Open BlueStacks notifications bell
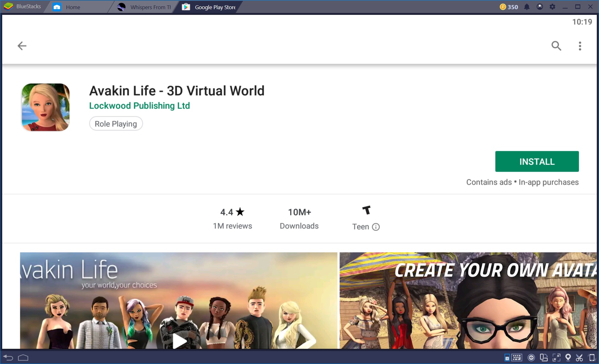The image size is (599, 364). pyautogui.click(x=527, y=7)
